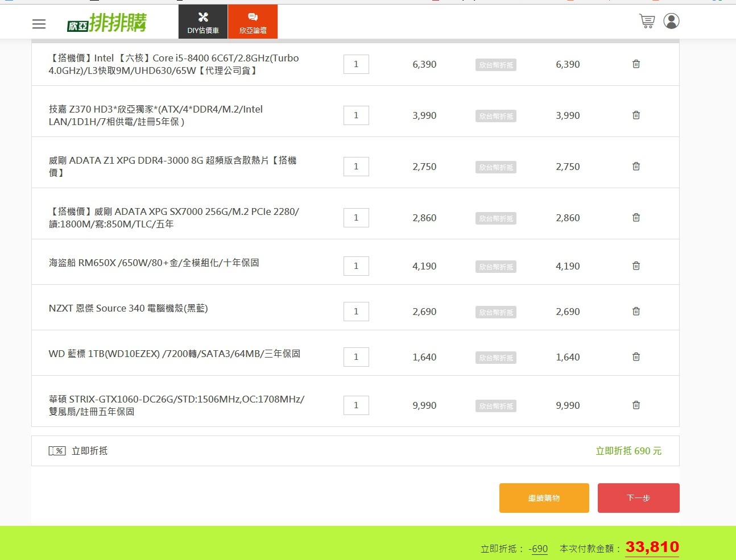Click quantity field for ADATA Z1 XPG DDR4-3000
Viewport: 736px width, 560px height.
click(356, 167)
